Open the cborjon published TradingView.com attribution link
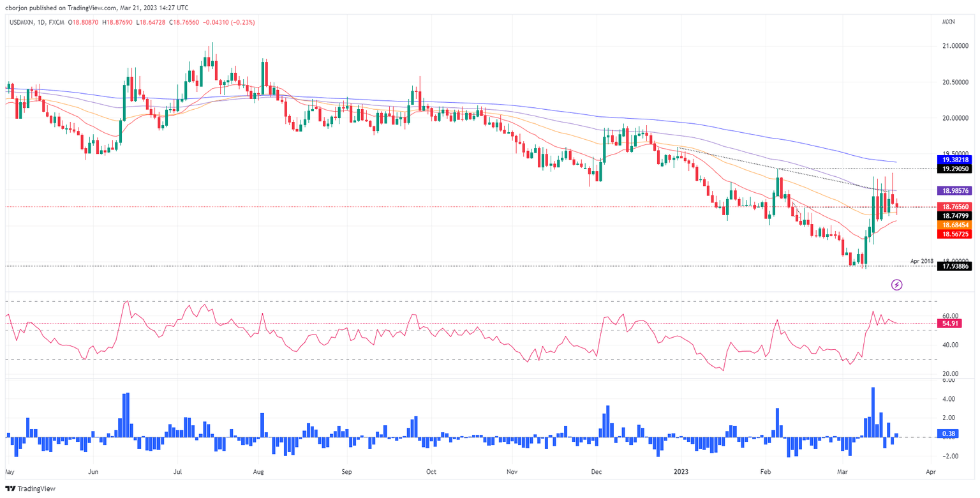Image resolution: width=980 pixels, height=498 pixels. click(96, 8)
